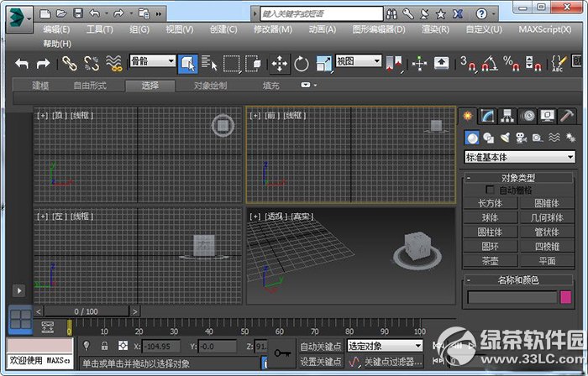
Task: Click the Unlink Selection icon
Action: coord(92,63)
